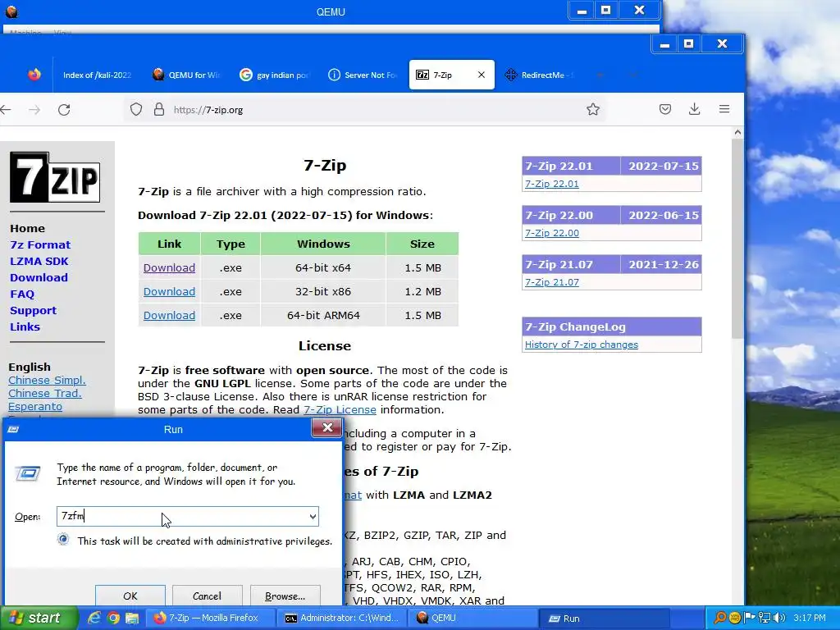The height and width of the screenshot is (630, 840).
Task: Open the Download sidebar page link
Action: 39,277
